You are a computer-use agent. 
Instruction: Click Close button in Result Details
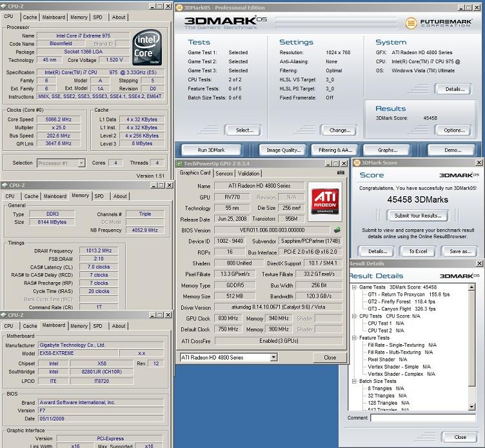[x=460, y=437]
